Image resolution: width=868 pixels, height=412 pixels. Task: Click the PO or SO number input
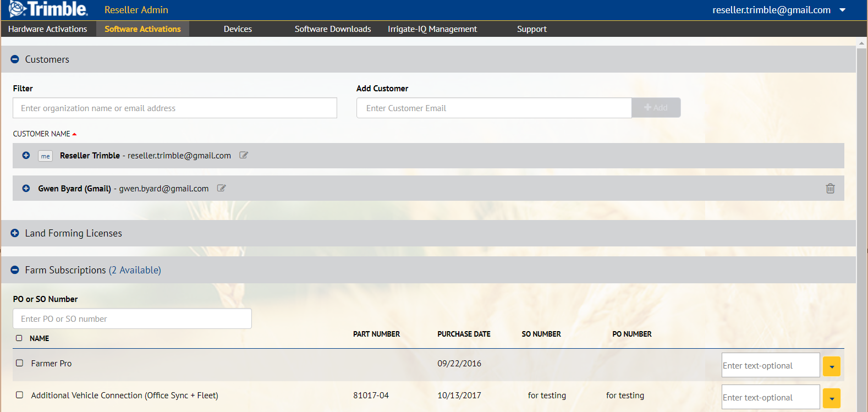tap(132, 318)
